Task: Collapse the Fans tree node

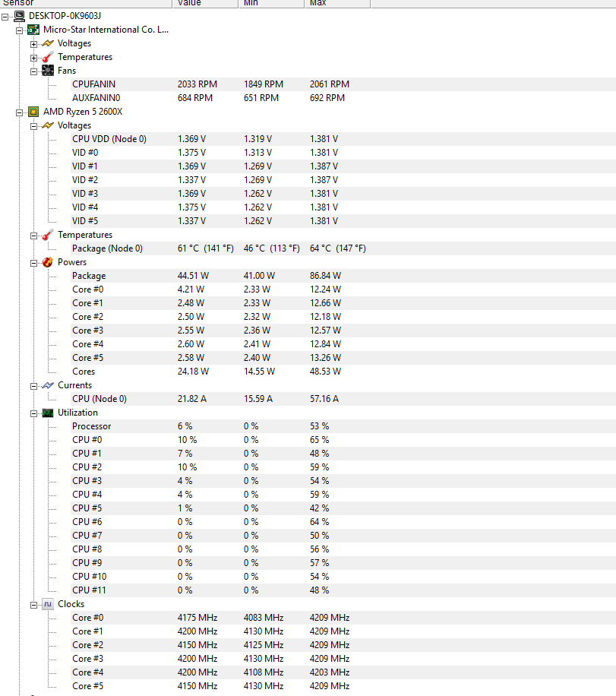Action: [x=33, y=71]
